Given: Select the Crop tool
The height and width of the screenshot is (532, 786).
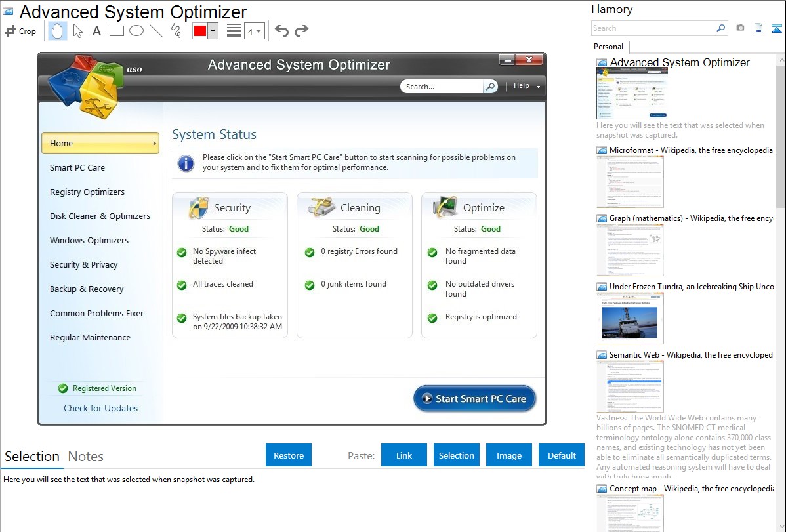Looking at the screenshot, I should coord(20,31).
